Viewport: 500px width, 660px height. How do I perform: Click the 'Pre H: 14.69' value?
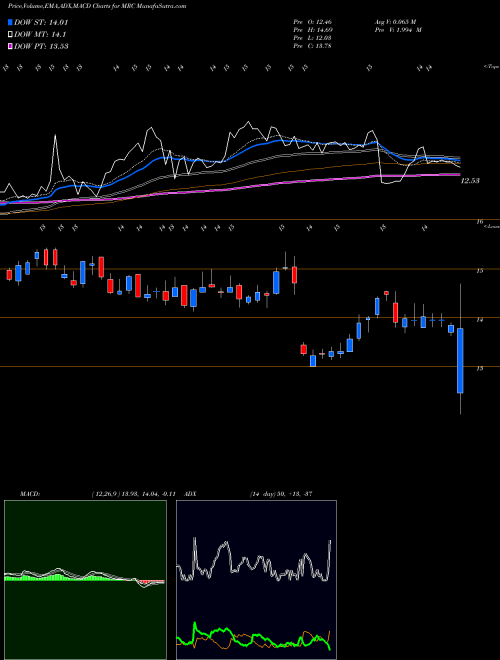click(313, 30)
